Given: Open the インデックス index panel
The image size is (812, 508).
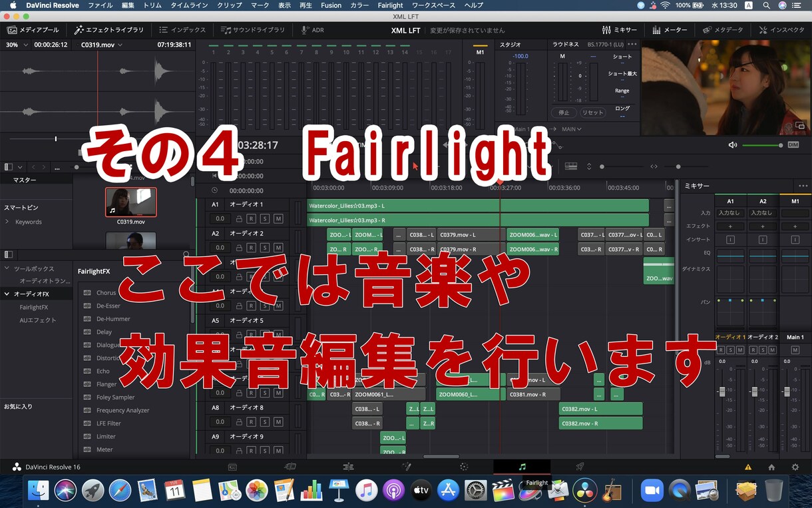Looking at the screenshot, I should click(x=182, y=30).
